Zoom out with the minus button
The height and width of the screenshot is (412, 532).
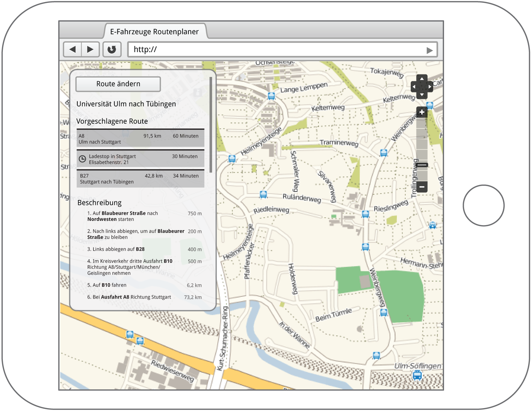[422, 186]
